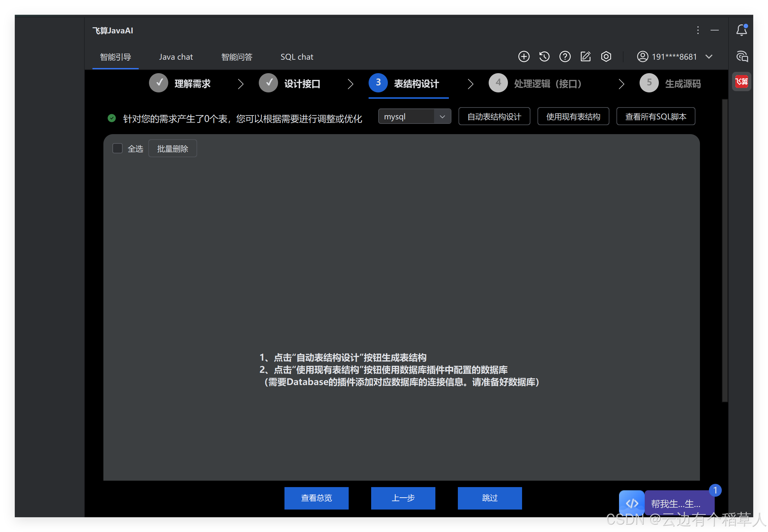The image size is (768, 532).
Task: Click the 批量删除 button
Action: (x=172, y=149)
